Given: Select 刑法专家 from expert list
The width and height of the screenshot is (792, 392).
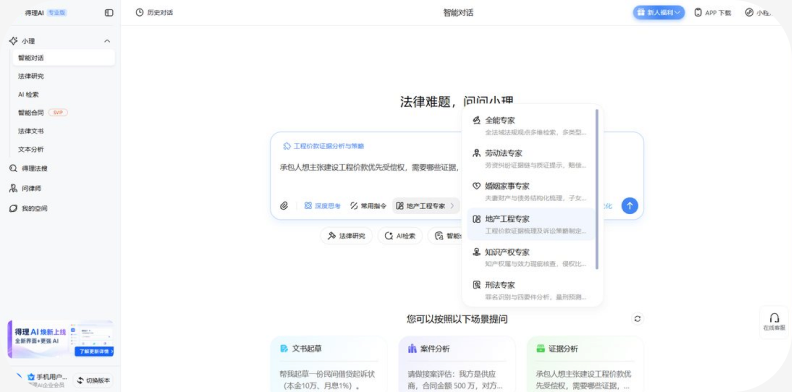Looking at the screenshot, I should pos(531,290).
